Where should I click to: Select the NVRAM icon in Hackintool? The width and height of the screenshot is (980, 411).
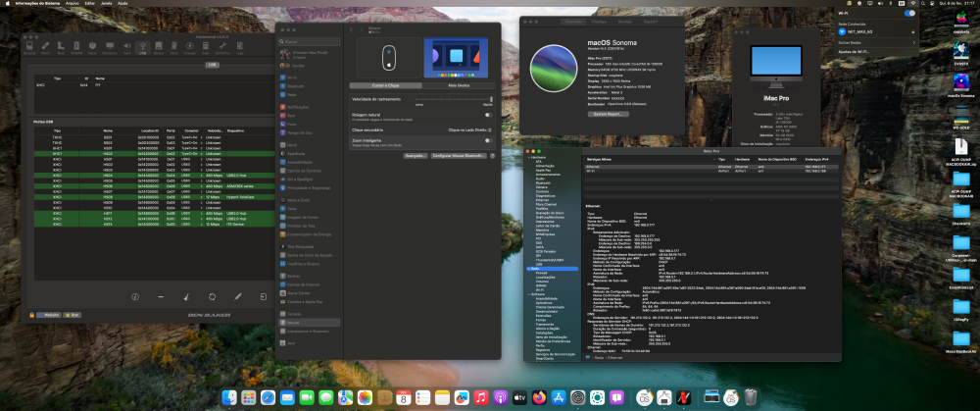click(x=76, y=47)
